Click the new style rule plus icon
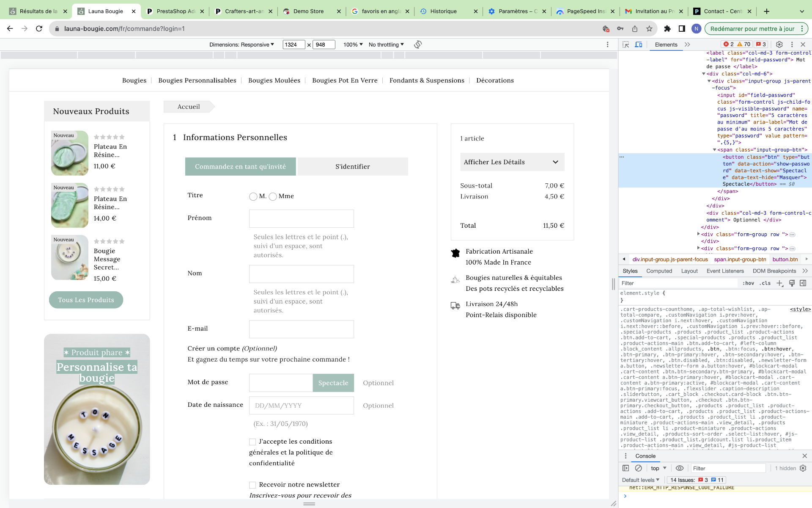This screenshot has height=508, width=812. point(779,283)
